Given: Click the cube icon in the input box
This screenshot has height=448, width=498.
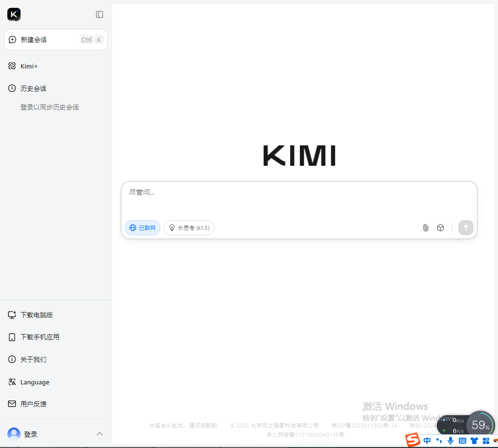Looking at the screenshot, I should click(x=440, y=227).
